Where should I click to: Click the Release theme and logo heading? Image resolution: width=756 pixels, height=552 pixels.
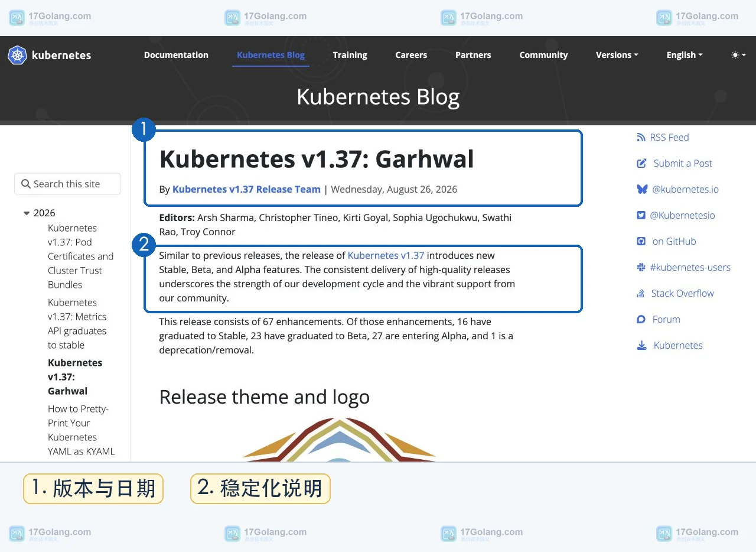265,397
